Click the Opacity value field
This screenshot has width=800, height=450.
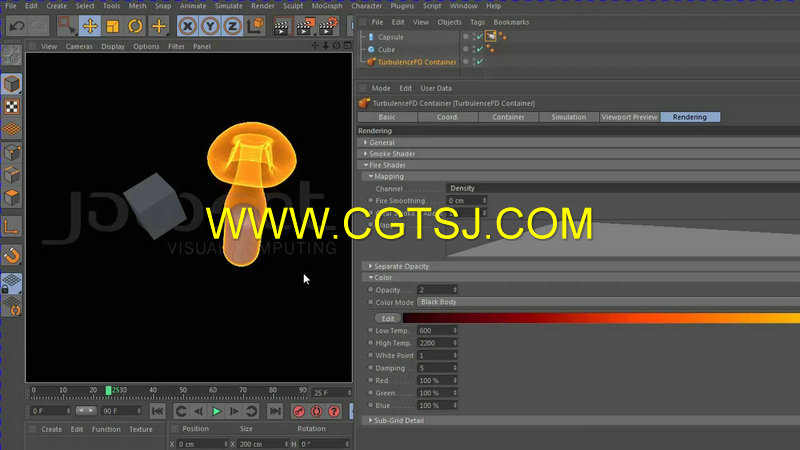click(x=437, y=290)
